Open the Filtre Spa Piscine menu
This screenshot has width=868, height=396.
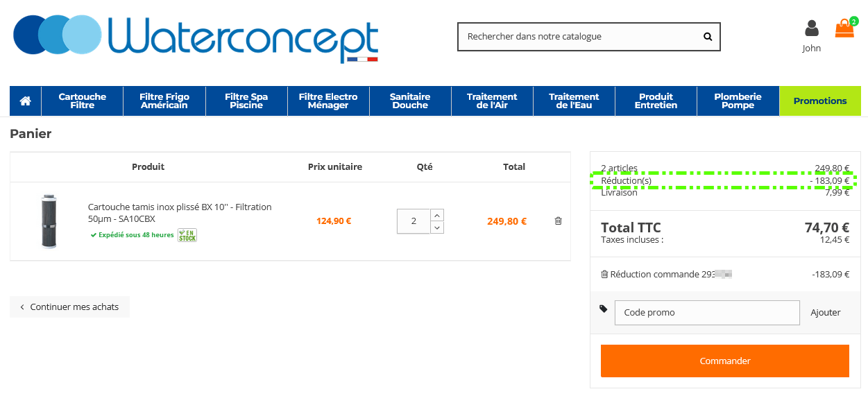[246, 101]
